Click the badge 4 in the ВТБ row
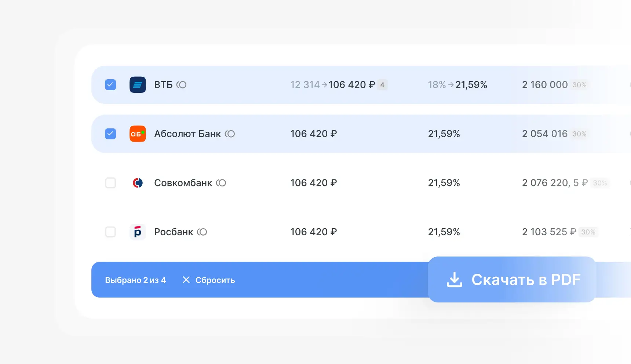The image size is (631, 364). coord(382,85)
